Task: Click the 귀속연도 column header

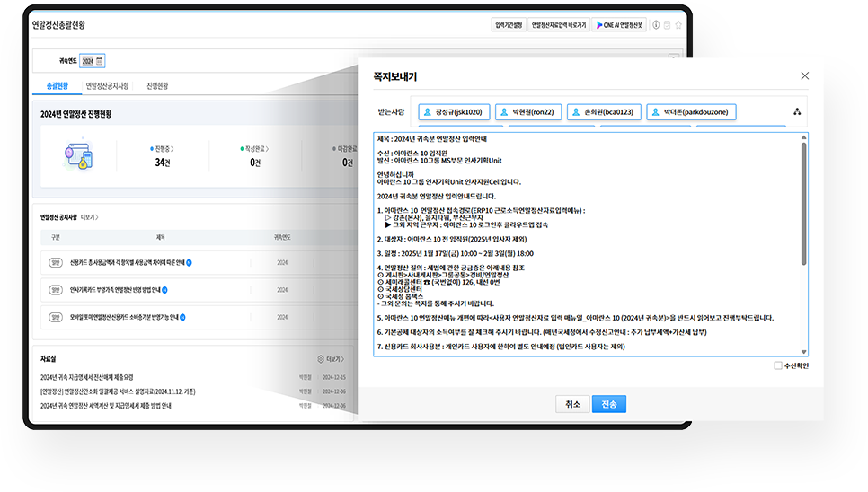Action: tap(282, 237)
